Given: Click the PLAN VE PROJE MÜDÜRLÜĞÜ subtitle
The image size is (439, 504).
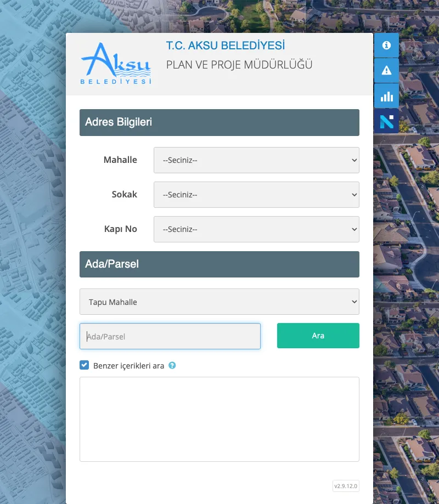Looking at the screenshot, I should coord(239,65).
